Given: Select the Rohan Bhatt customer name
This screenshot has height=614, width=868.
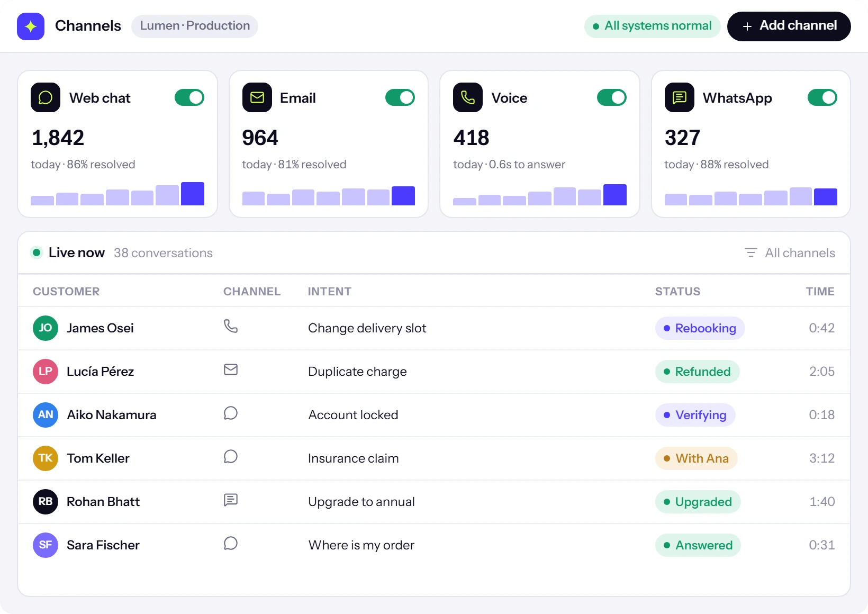Looking at the screenshot, I should click(x=103, y=502).
